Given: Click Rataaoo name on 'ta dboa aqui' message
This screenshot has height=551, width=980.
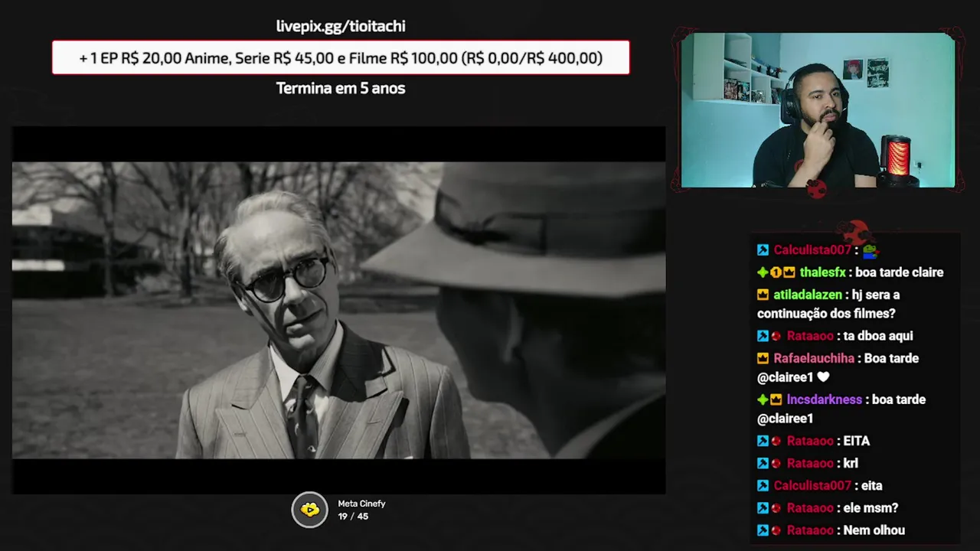Looking at the screenshot, I should pos(810,336).
